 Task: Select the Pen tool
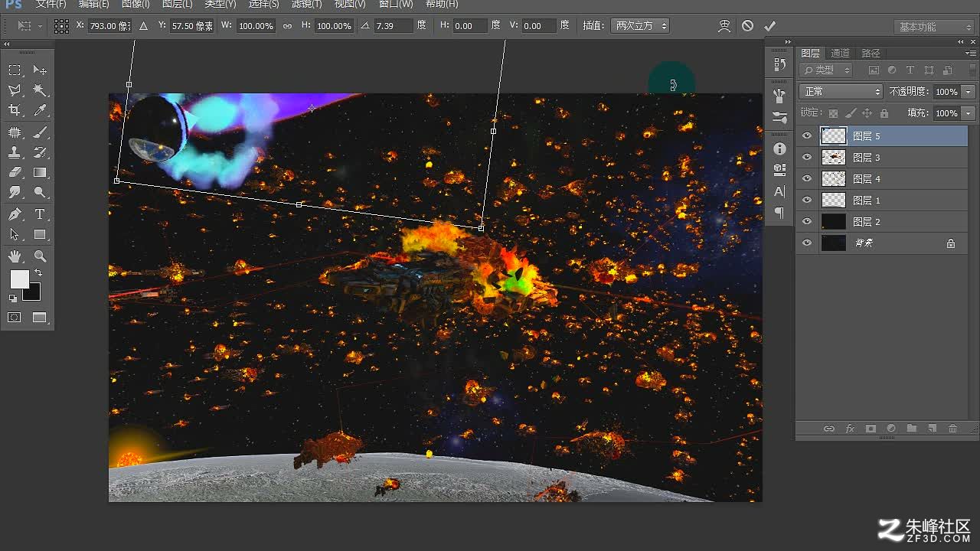pyautogui.click(x=15, y=214)
